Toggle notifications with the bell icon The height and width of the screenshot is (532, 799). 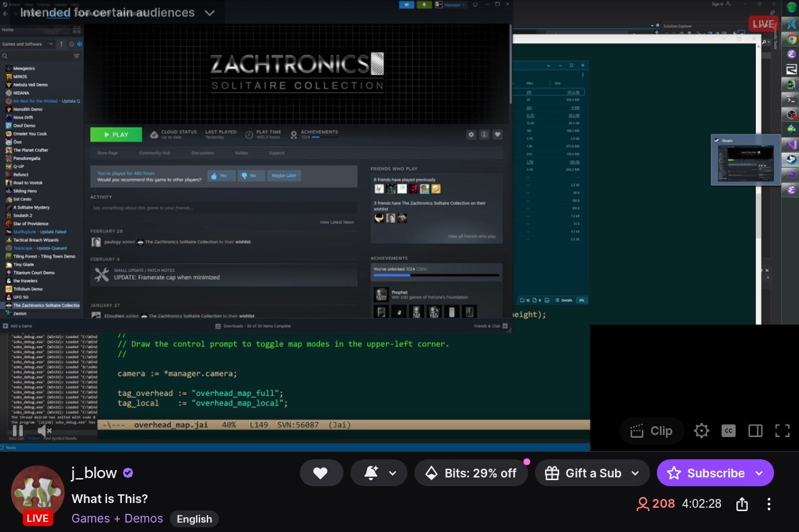point(371,473)
